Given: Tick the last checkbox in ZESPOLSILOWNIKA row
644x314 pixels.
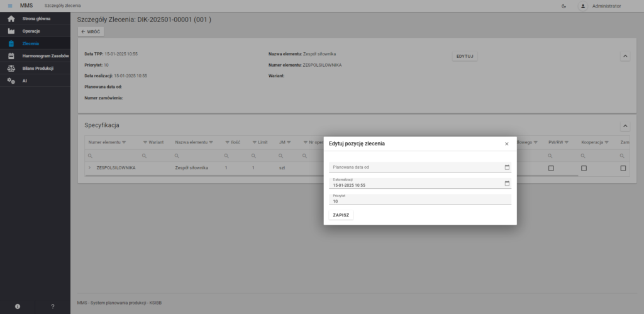Looking at the screenshot, I should click(623, 168).
